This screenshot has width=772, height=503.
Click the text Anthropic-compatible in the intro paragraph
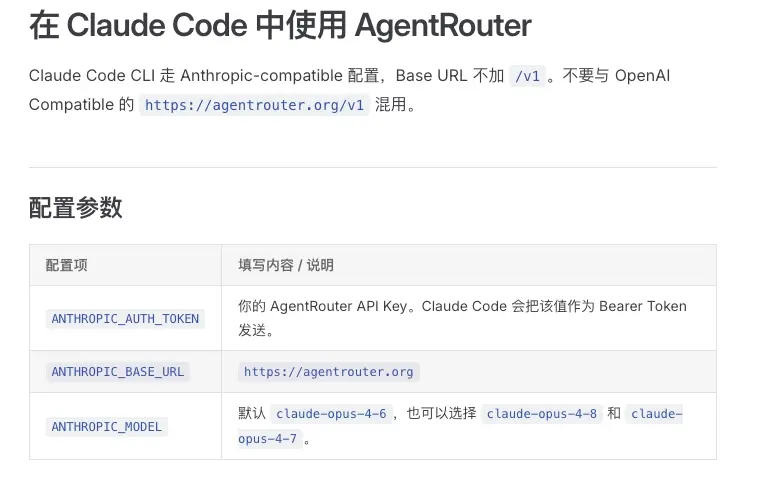[x=261, y=75]
